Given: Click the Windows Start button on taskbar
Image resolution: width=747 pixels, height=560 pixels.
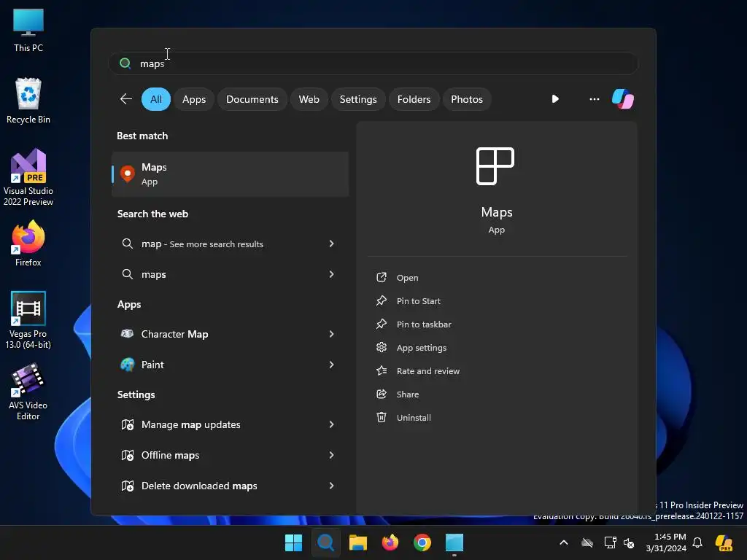Looking at the screenshot, I should 293,542.
